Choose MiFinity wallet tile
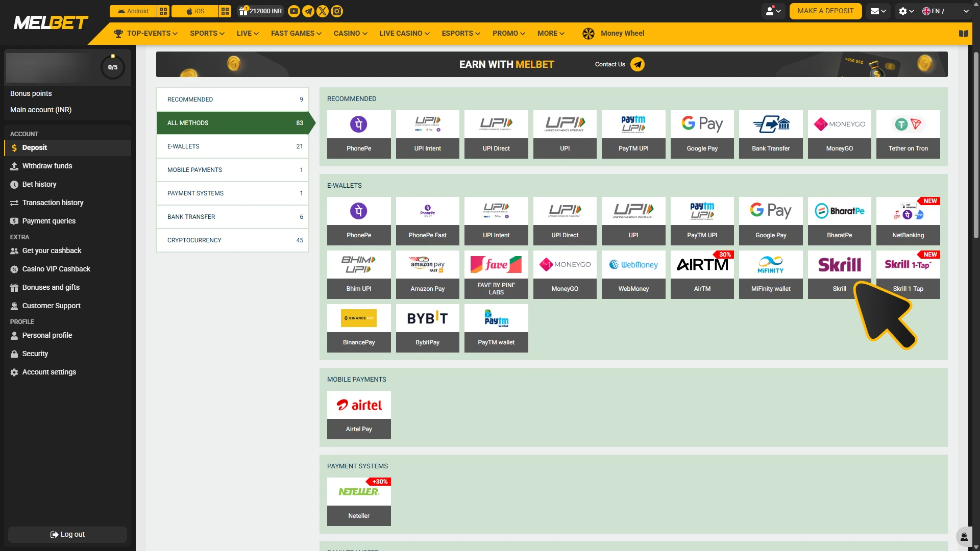This screenshot has width=980, height=551. click(771, 274)
